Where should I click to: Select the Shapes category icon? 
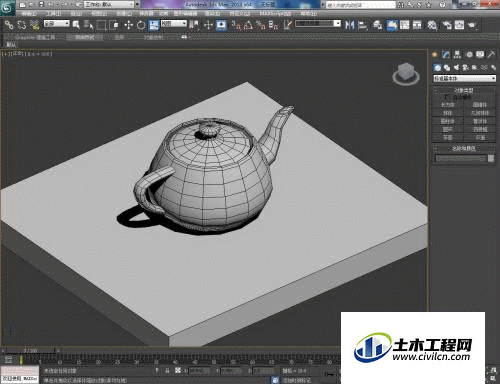(447, 68)
